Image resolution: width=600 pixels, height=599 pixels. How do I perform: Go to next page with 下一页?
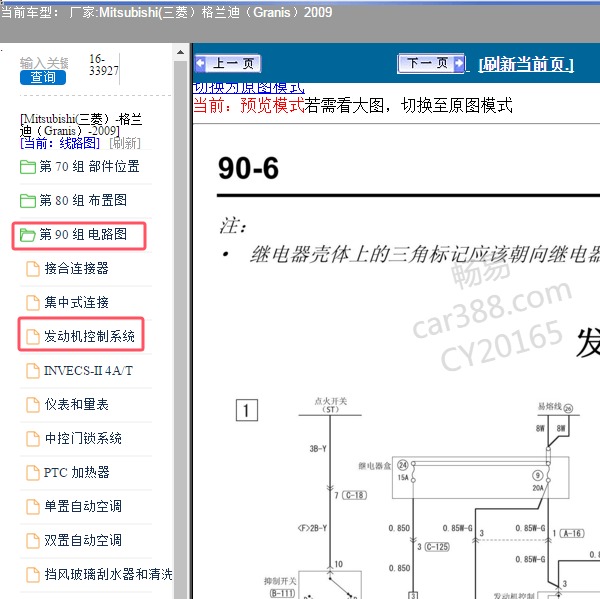(x=431, y=63)
